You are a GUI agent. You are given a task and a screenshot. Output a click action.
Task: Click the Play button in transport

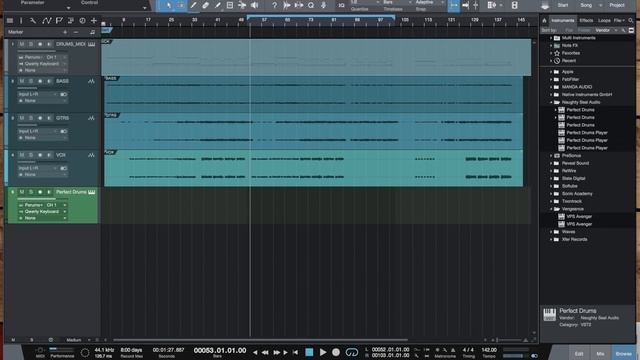click(322, 352)
